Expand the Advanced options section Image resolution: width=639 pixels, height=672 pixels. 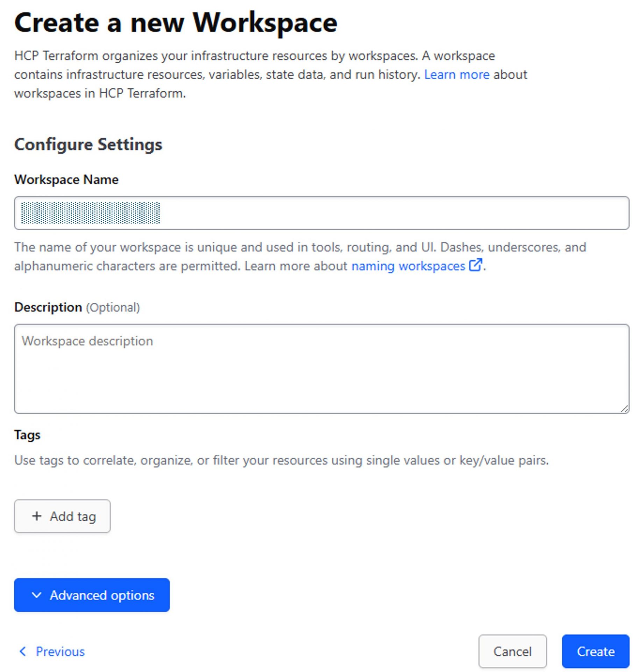(x=92, y=595)
